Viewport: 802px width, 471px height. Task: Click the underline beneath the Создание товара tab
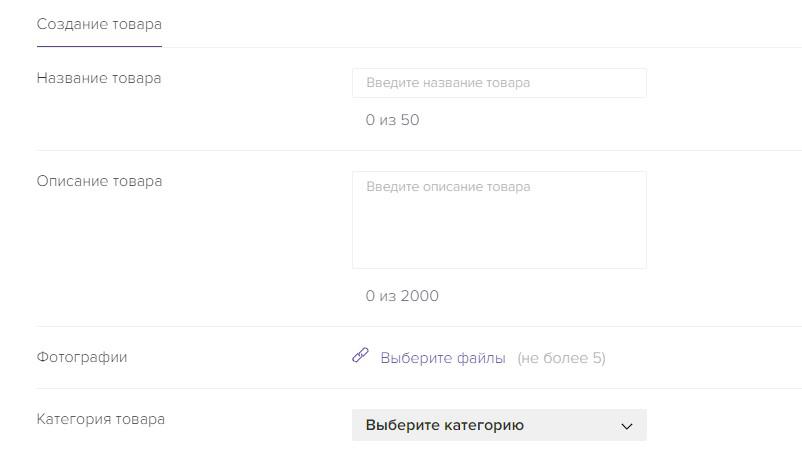tap(99, 47)
